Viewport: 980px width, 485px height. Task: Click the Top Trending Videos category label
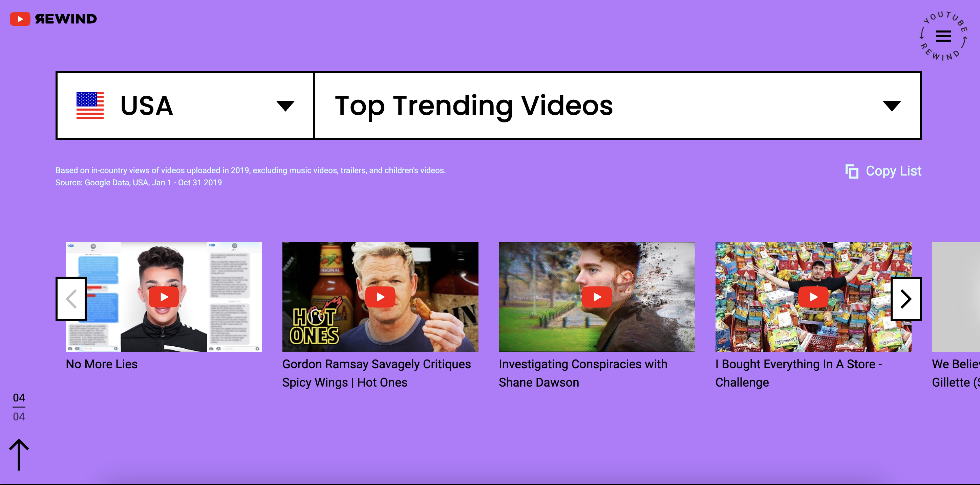point(474,105)
